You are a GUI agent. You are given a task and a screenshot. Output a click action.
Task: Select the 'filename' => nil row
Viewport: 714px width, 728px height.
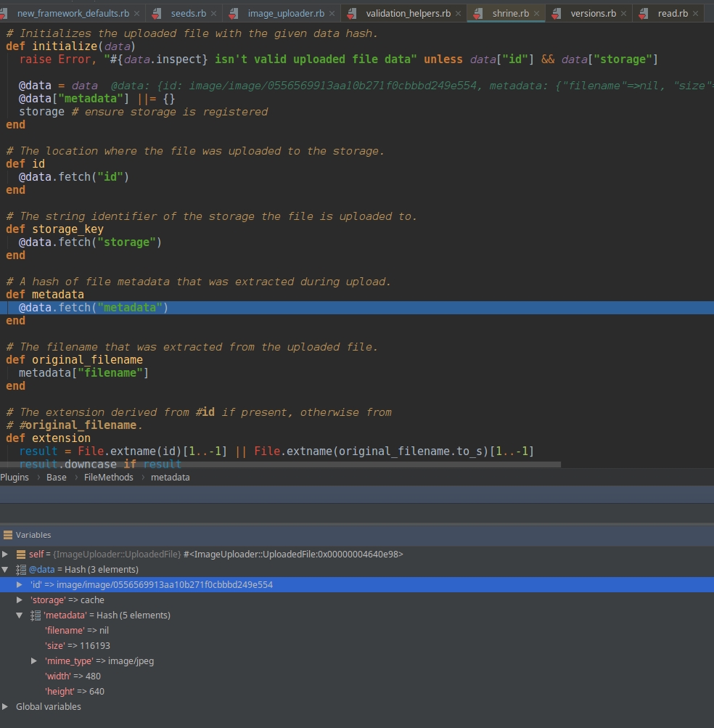click(357, 631)
